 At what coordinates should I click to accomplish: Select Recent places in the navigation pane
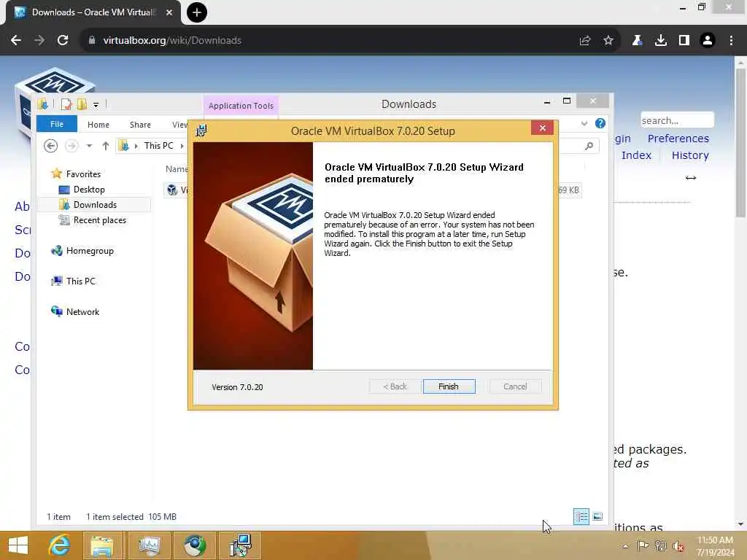point(99,220)
